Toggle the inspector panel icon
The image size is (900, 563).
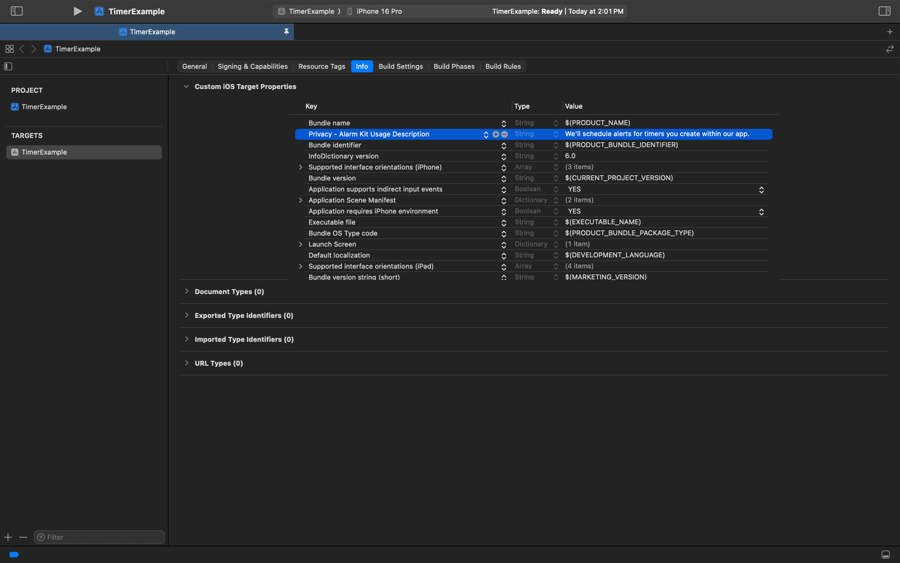884,11
